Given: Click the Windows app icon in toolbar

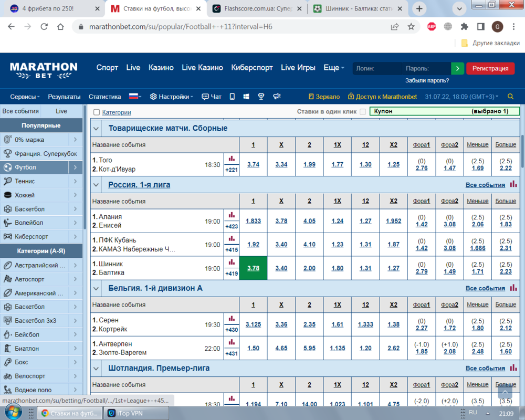Looking at the screenshot, I should click(246, 97).
